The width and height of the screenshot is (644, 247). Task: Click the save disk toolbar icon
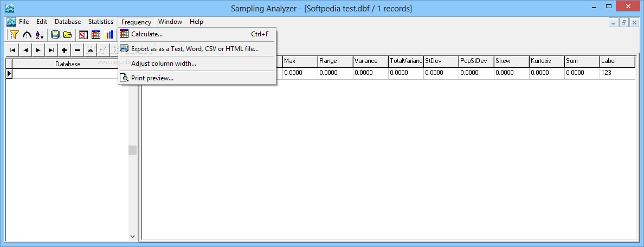[55, 35]
